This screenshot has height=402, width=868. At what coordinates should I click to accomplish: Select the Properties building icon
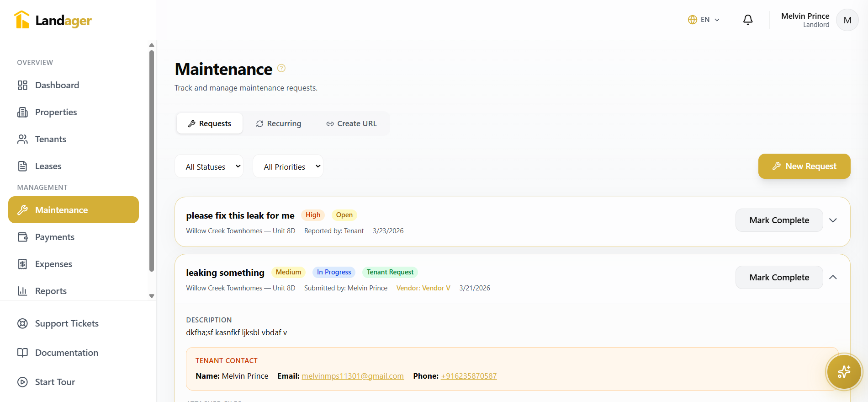[x=22, y=112]
